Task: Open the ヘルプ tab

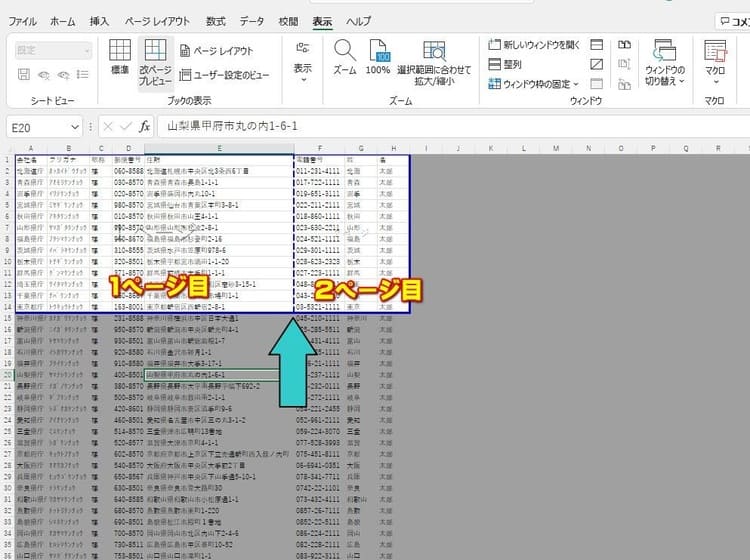Action: (x=358, y=22)
